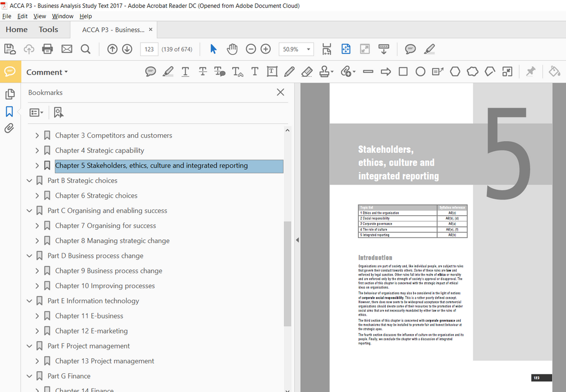Expand Chapter 9 Business process change
566x392 pixels.
(x=37, y=271)
